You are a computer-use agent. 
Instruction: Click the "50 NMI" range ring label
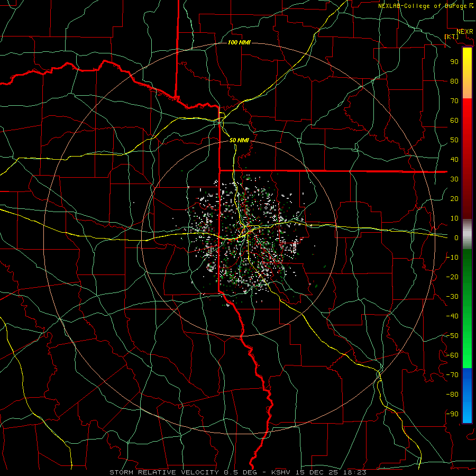pyautogui.click(x=239, y=140)
